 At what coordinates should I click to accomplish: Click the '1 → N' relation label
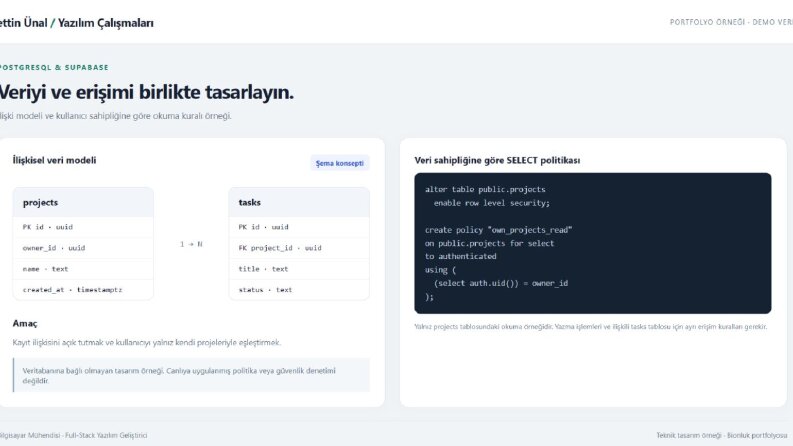[191, 244]
